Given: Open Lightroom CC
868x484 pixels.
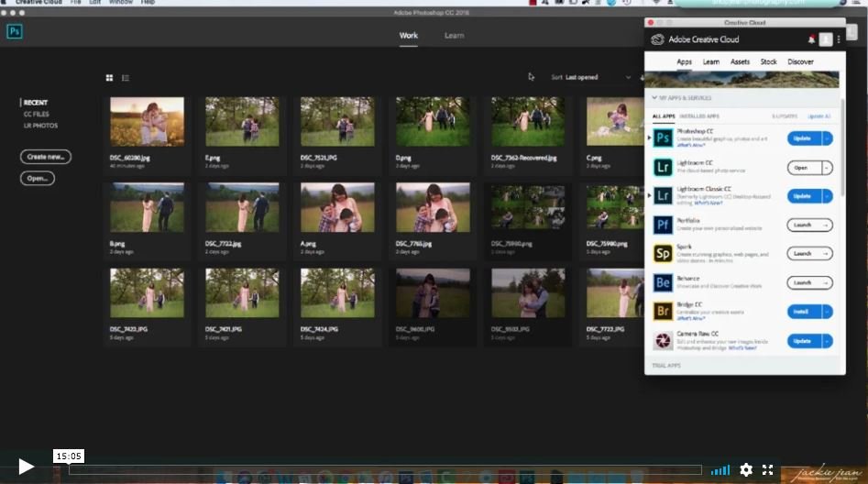Looking at the screenshot, I should coord(804,168).
